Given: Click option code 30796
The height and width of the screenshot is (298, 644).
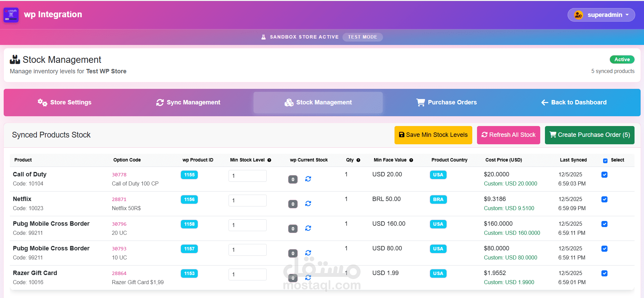Looking at the screenshot, I should point(119,224).
